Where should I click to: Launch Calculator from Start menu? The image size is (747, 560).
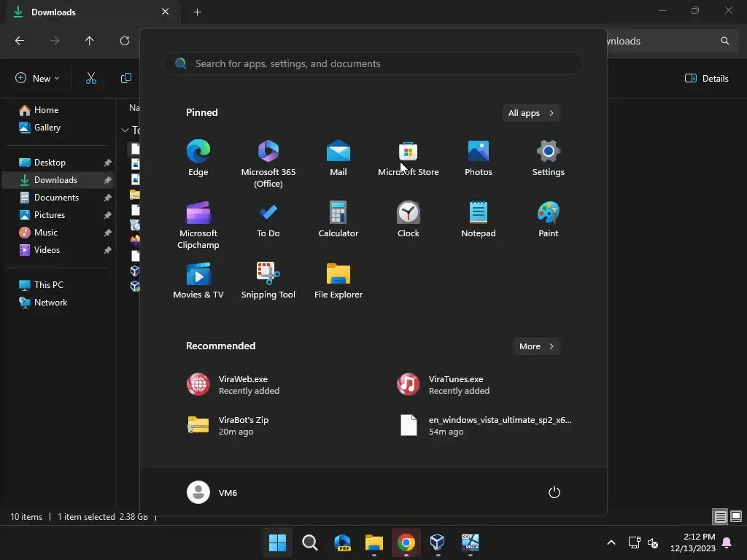point(338,219)
